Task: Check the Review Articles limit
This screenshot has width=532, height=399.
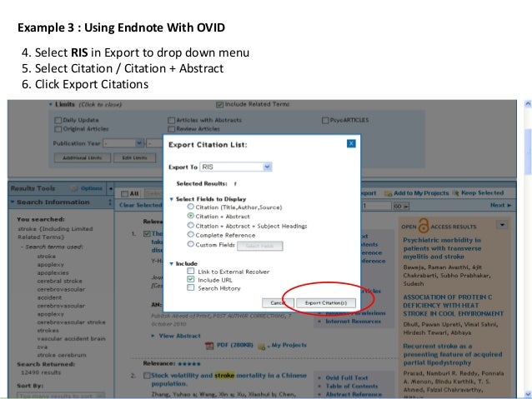Action: pyautogui.click(x=171, y=129)
